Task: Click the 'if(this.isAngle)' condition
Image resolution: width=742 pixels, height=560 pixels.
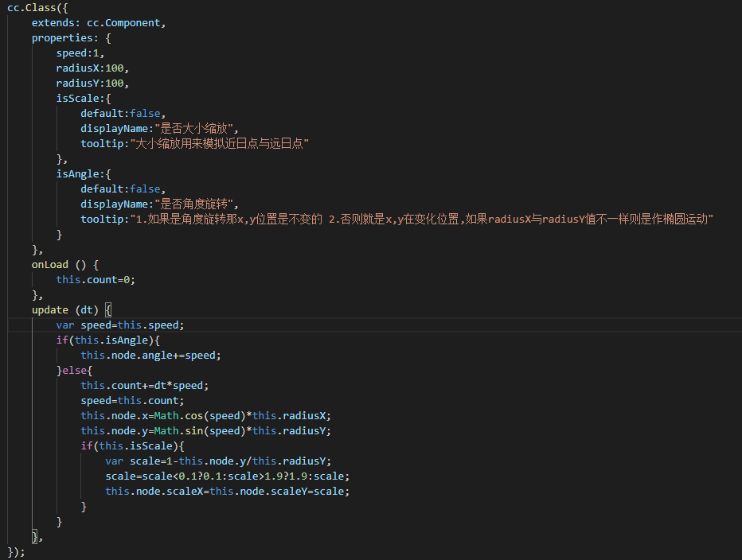Action: click(107, 340)
